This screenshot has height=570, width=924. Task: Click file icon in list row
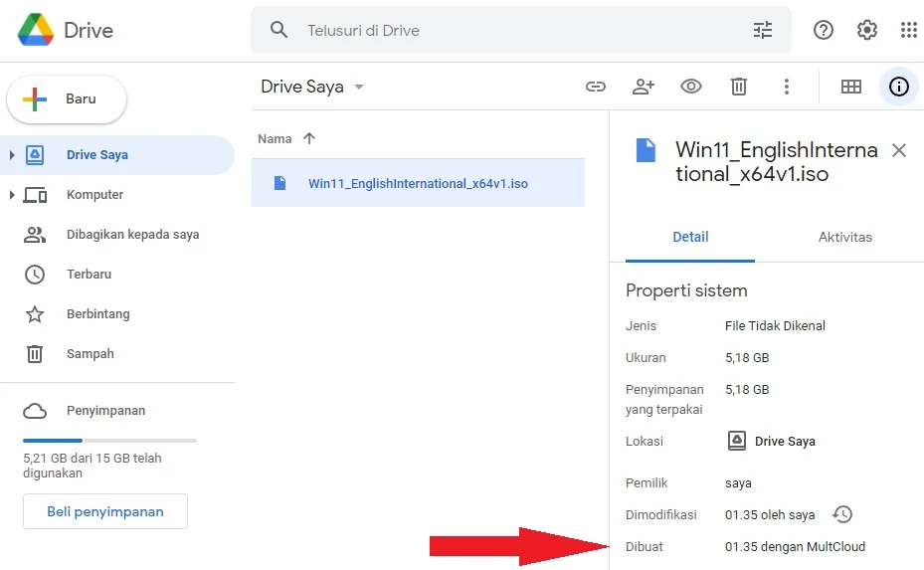279,183
